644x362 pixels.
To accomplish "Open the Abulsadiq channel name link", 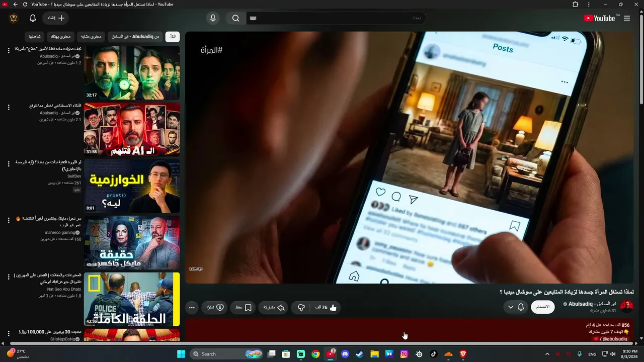I will [x=593, y=304].
